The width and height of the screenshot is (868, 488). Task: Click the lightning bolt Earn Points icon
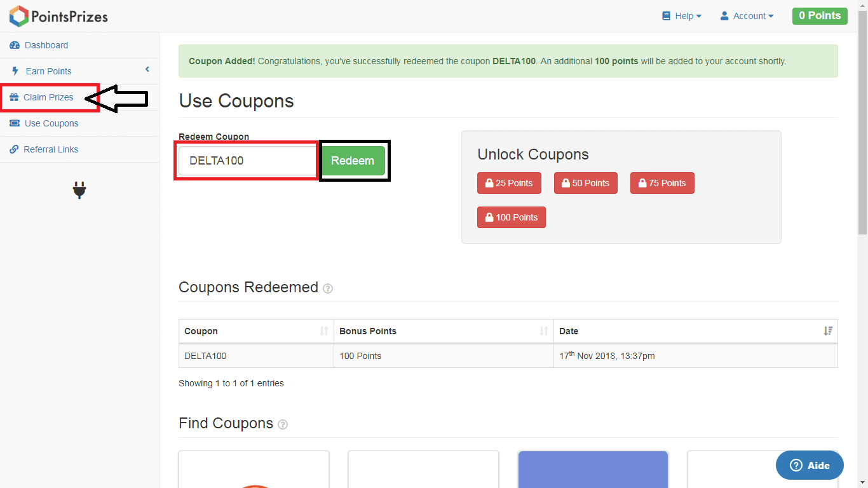[15, 71]
